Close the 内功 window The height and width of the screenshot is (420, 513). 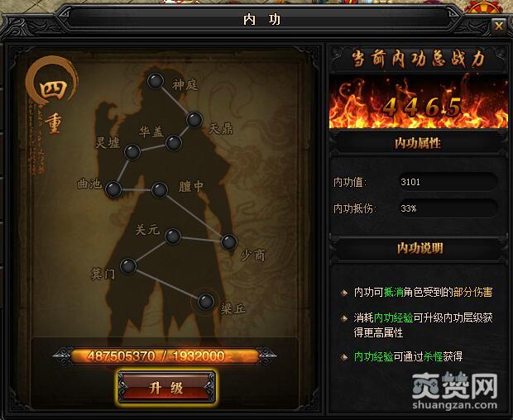(499, 26)
